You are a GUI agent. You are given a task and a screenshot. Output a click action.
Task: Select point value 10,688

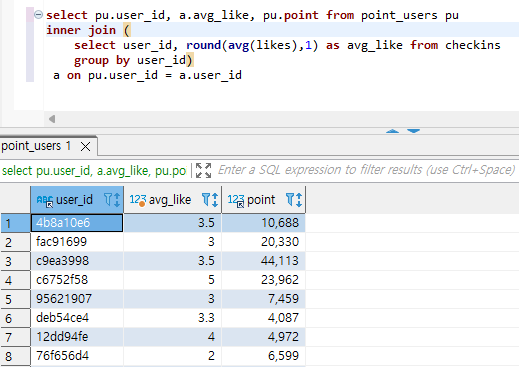pyautogui.click(x=263, y=223)
